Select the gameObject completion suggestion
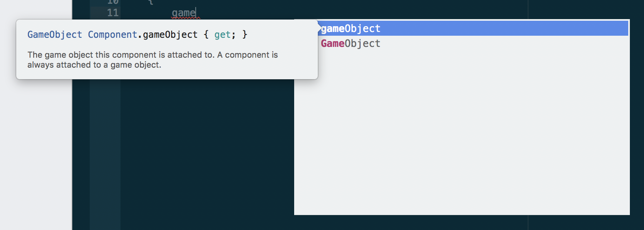The height and width of the screenshot is (230, 644). point(474,28)
